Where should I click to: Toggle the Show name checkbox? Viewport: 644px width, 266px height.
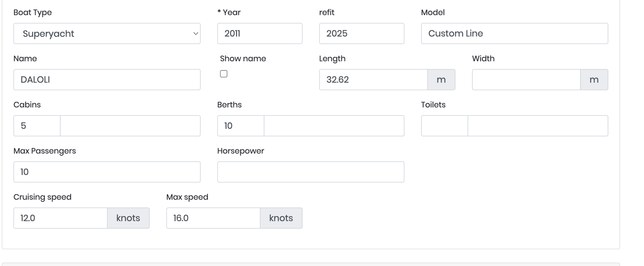[x=224, y=74]
